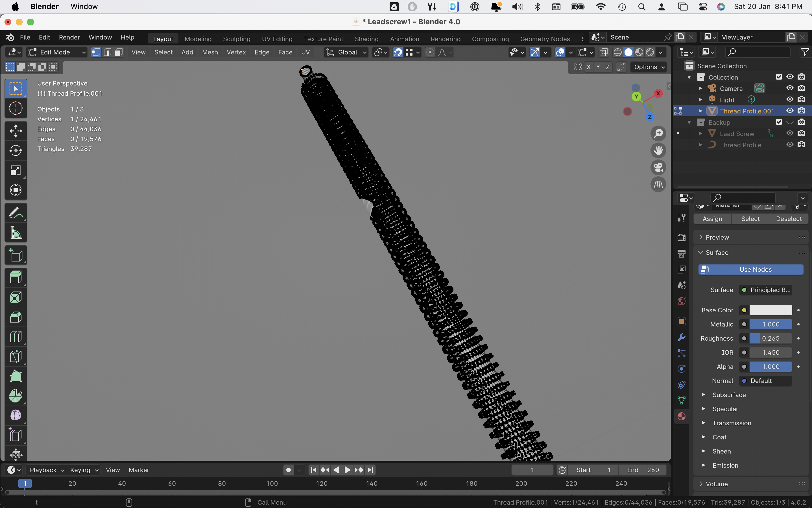Select the Measure tool
The image size is (812, 508).
click(x=16, y=233)
